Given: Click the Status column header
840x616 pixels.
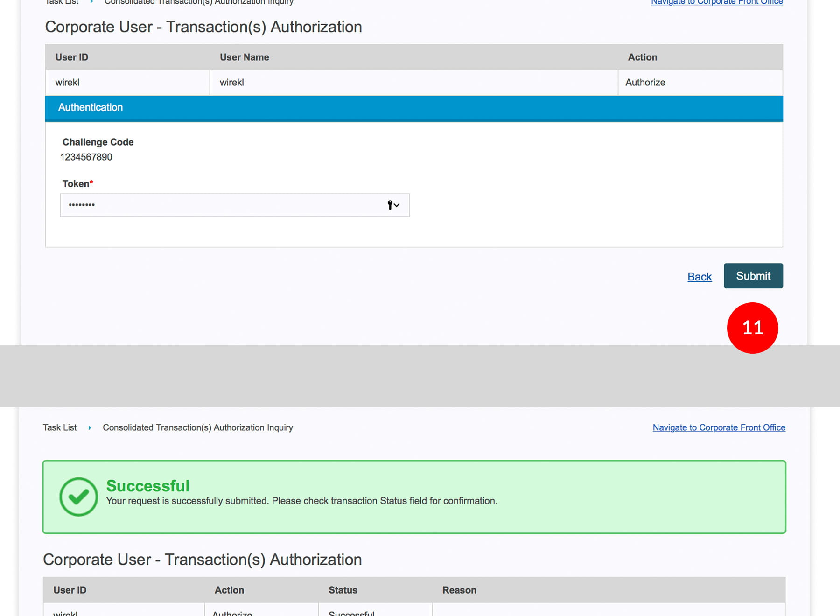Looking at the screenshot, I should coord(343,590).
